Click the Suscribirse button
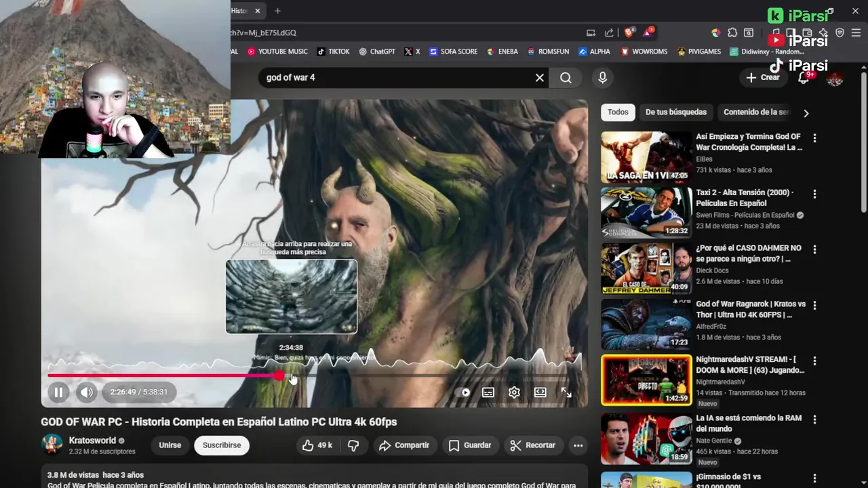The width and height of the screenshot is (868, 488). click(x=222, y=445)
